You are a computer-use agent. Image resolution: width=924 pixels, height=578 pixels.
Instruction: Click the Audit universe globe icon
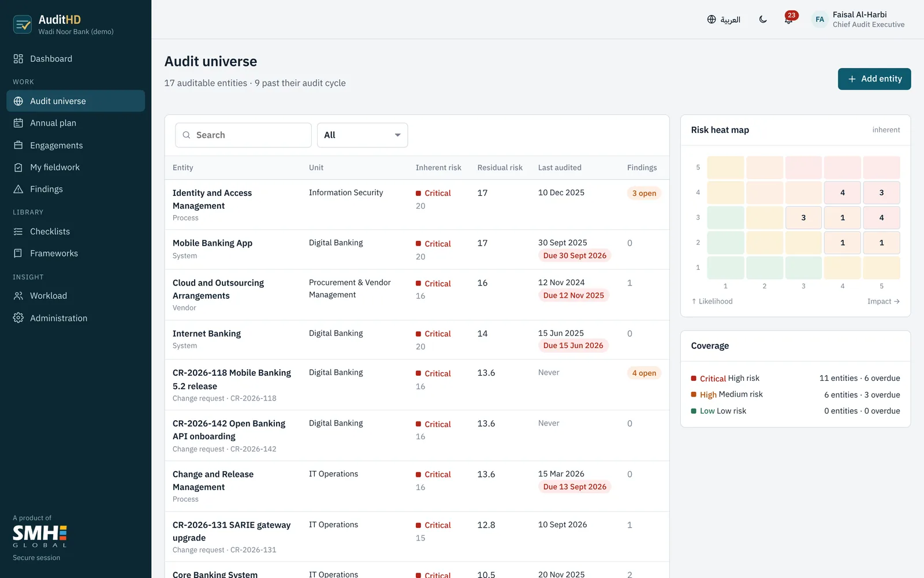pos(18,101)
